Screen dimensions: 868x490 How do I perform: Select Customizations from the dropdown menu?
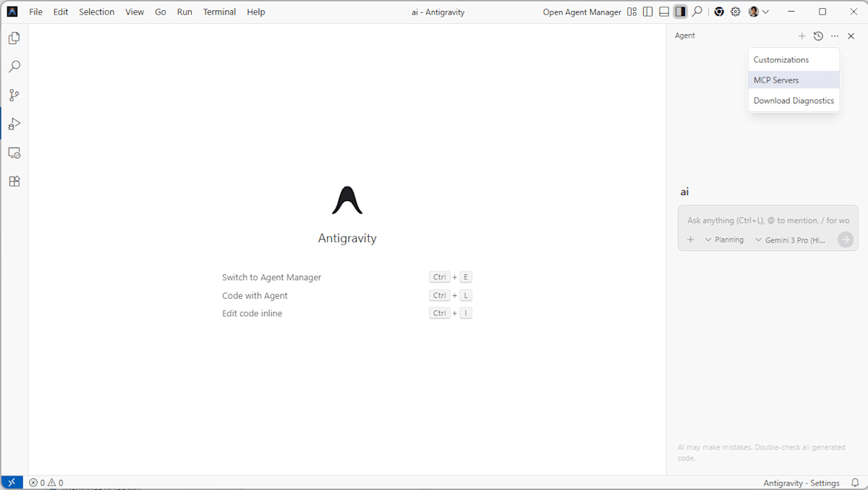point(793,60)
